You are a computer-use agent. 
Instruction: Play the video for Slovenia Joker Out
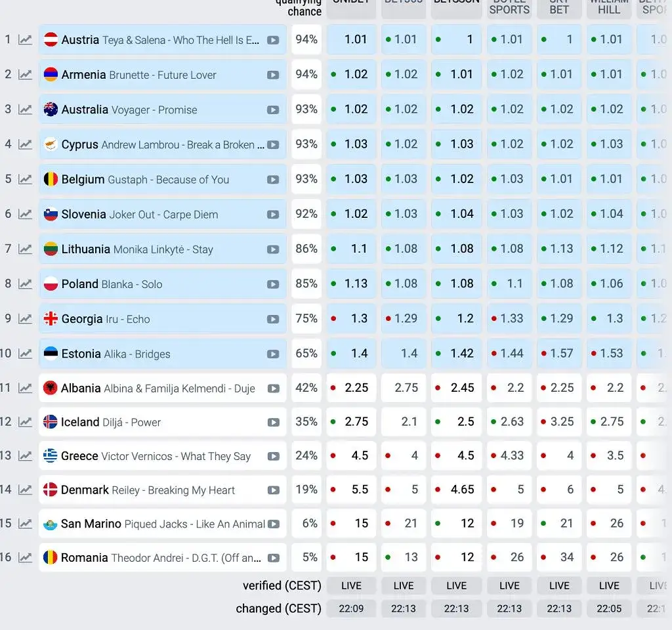tap(273, 215)
